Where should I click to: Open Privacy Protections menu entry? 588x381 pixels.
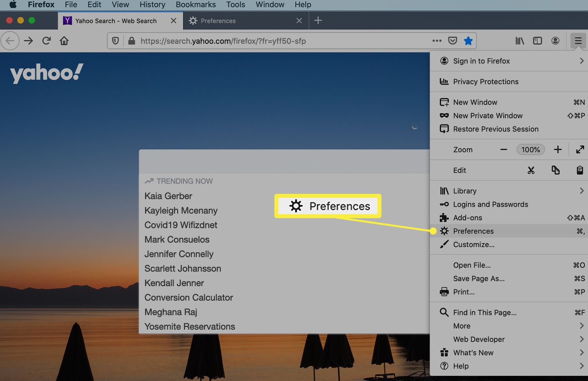coord(509,81)
